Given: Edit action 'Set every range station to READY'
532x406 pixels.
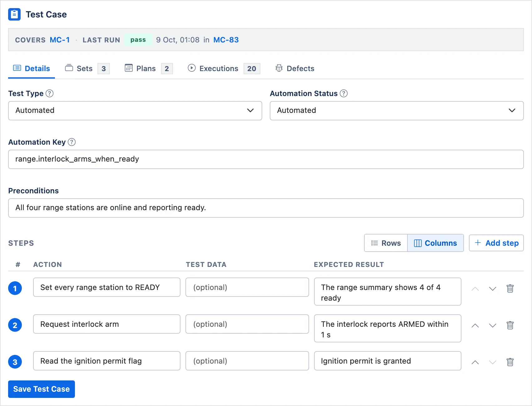Looking at the screenshot, I should [x=107, y=287].
